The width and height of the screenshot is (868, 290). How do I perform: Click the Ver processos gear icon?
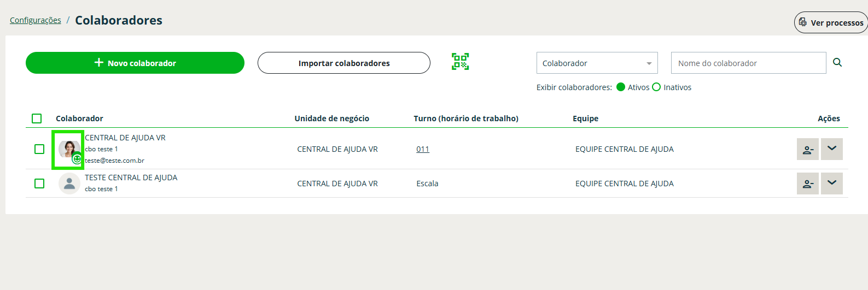[x=802, y=22]
